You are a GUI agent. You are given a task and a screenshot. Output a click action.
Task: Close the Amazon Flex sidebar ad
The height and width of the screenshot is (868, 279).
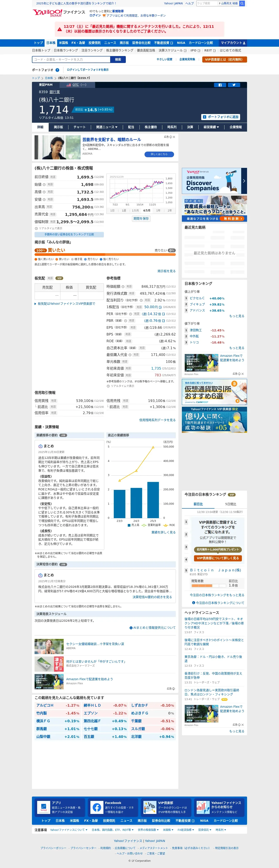click(x=243, y=374)
